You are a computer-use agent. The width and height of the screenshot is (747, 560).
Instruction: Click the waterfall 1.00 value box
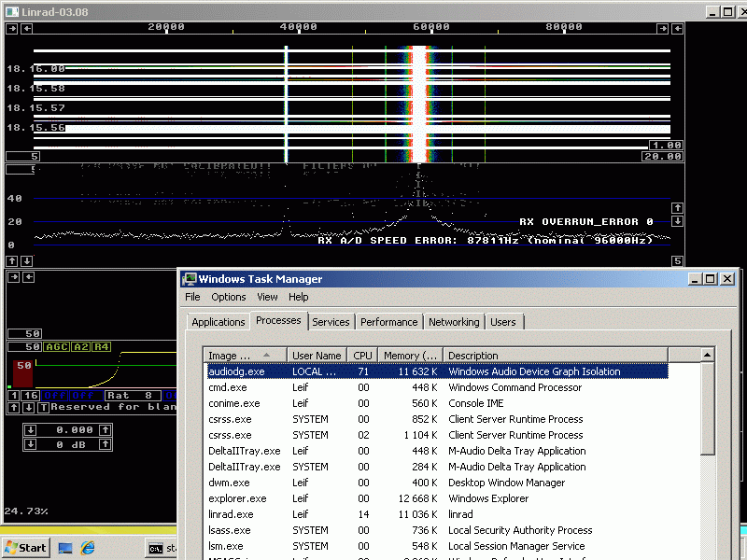[666, 145]
